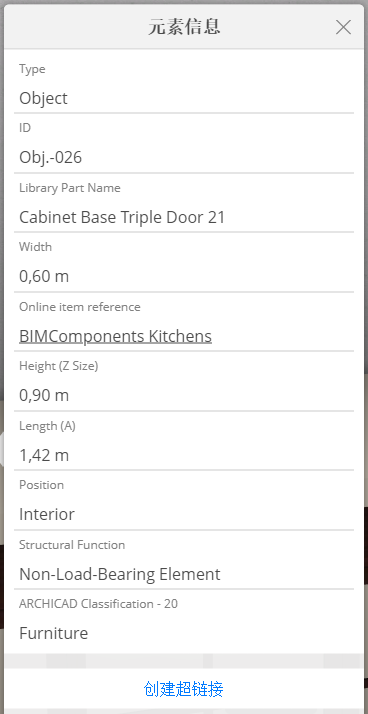368x714 pixels.
Task: Select the ID value Obj.-026
Action: click(x=51, y=158)
